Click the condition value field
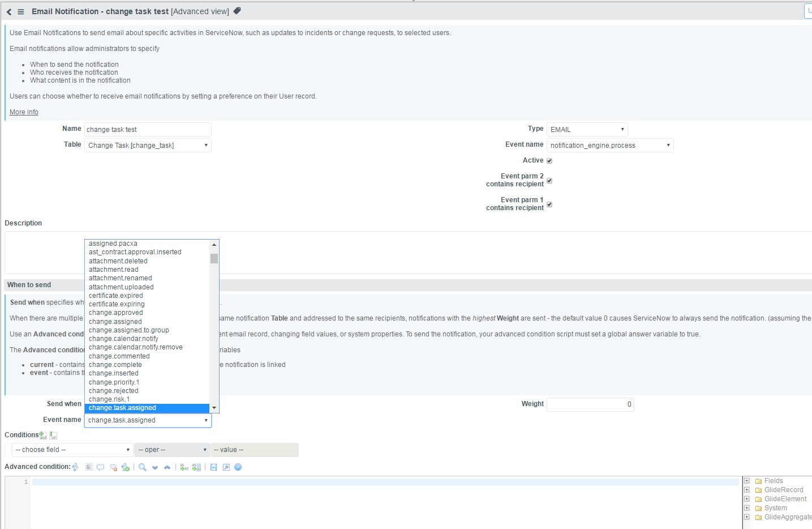 tap(255, 450)
